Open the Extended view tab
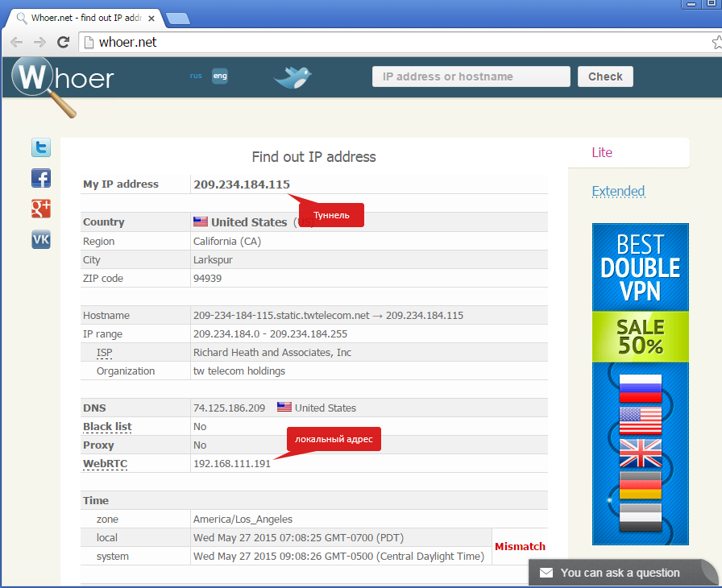This screenshot has width=722, height=588. click(x=618, y=191)
